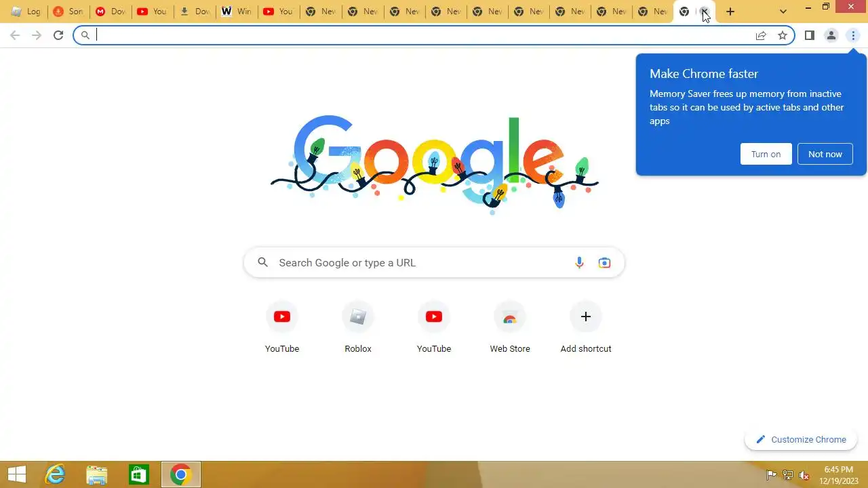This screenshot has width=868, height=488.
Task: Click the Turn on Memory Saver button
Action: 766,154
